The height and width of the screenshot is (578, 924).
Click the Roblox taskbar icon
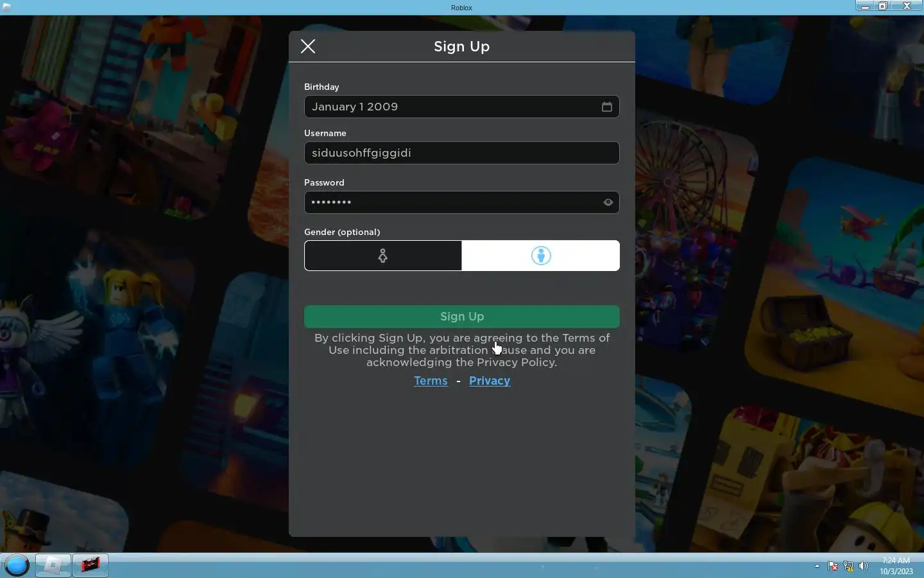click(x=53, y=565)
